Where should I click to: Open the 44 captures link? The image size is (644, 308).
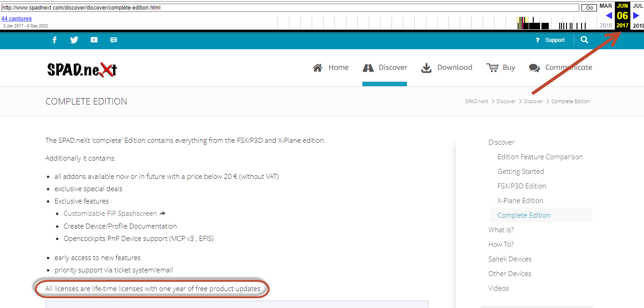[16, 19]
